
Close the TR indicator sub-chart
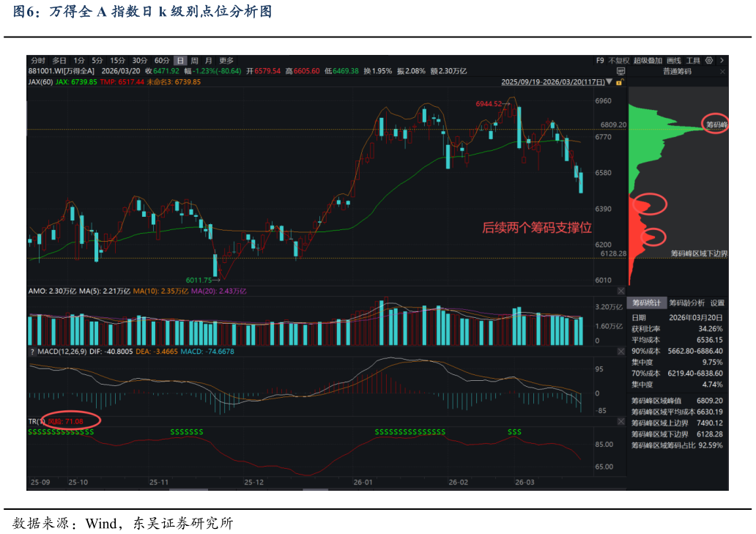click(621, 422)
